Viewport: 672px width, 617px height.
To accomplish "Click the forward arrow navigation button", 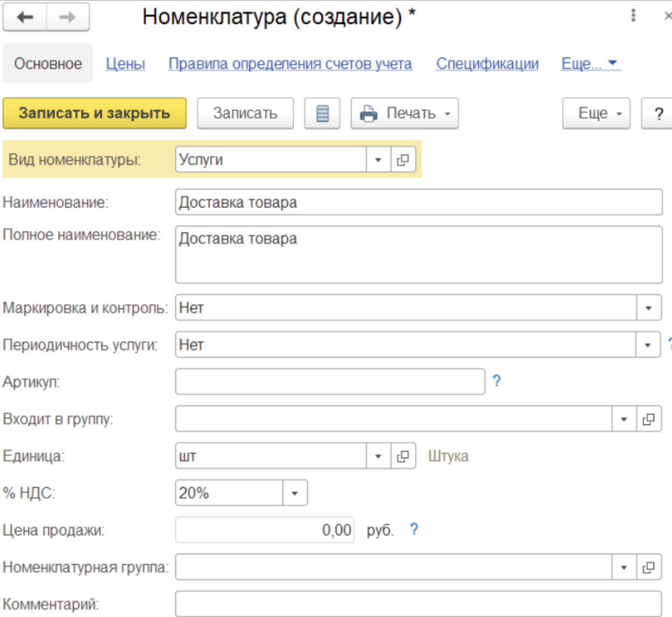I will point(67,17).
